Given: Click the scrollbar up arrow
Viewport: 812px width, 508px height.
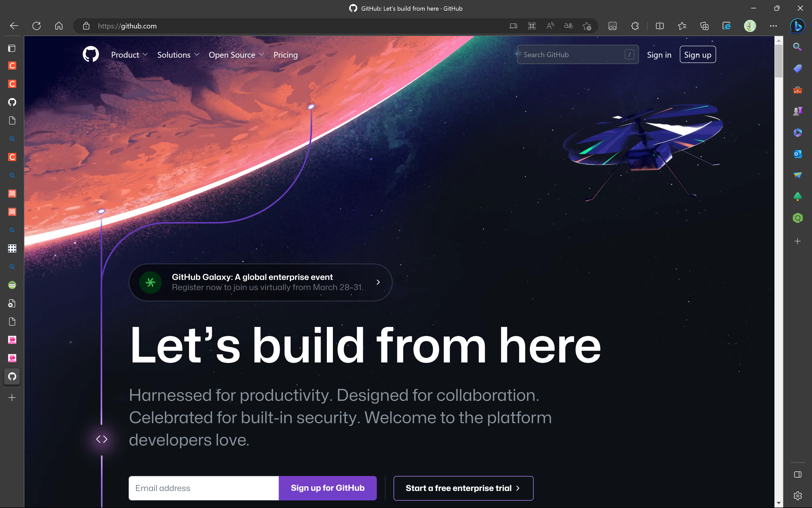Looking at the screenshot, I should [779, 40].
